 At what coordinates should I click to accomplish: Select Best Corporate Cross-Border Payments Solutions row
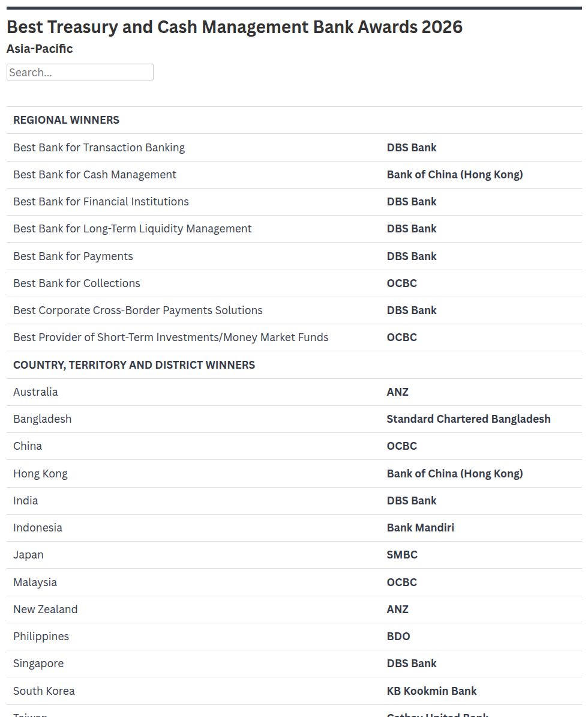294,310
